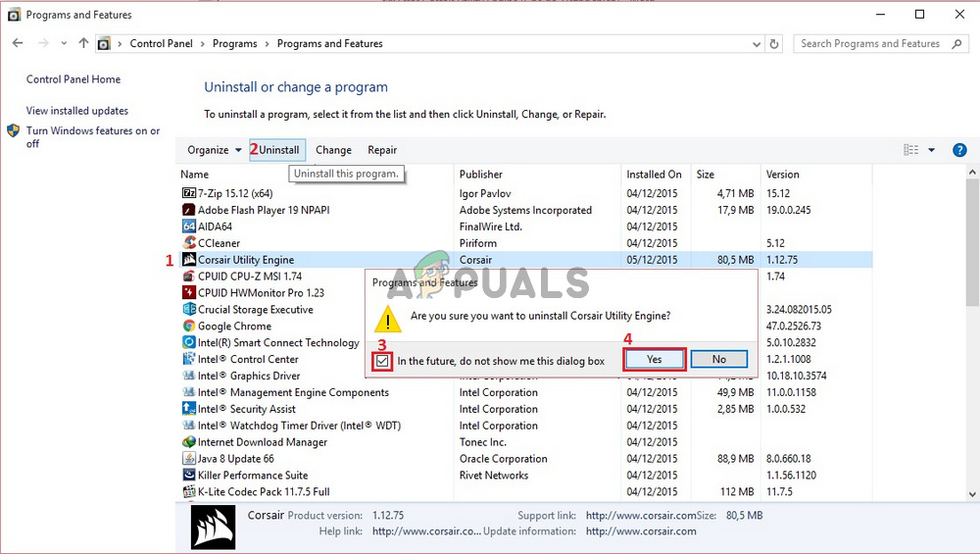980x554 pixels.
Task: Click the Internet Download Manager icon
Action: pyautogui.click(x=189, y=441)
